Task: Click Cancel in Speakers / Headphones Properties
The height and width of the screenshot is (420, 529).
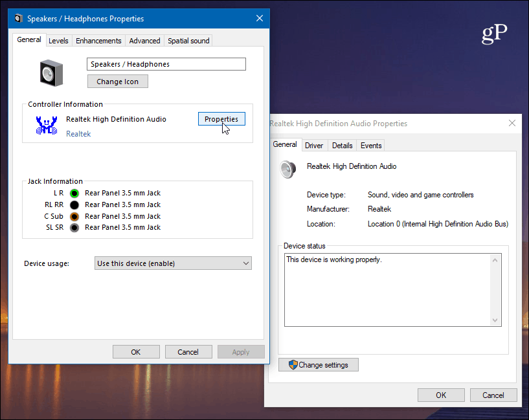Action: (x=188, y=352)
